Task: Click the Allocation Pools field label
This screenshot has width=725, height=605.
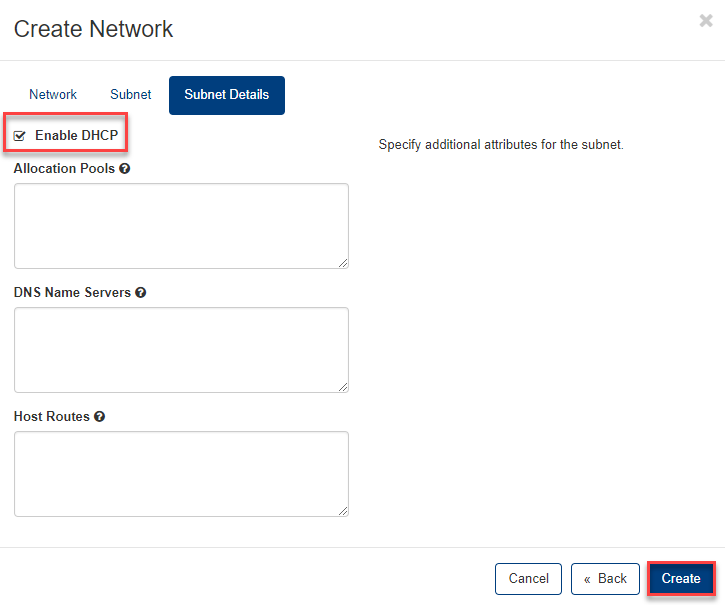Action: pyautogui.click(x=64, y=169)
